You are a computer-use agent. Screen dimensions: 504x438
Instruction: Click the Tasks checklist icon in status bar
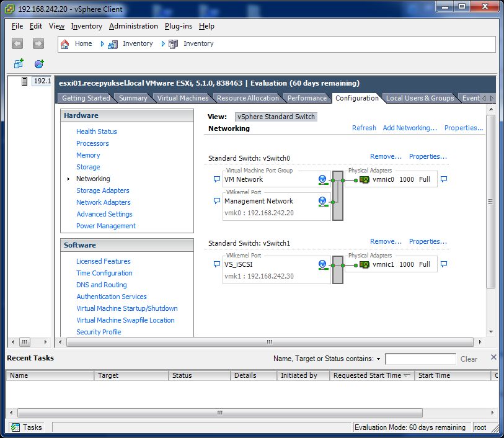pyautogui.click(x=15, y=427)
